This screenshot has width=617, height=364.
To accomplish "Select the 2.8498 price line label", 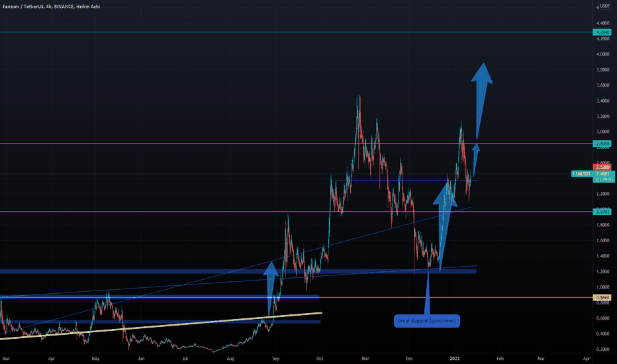I will click(603, 144).
